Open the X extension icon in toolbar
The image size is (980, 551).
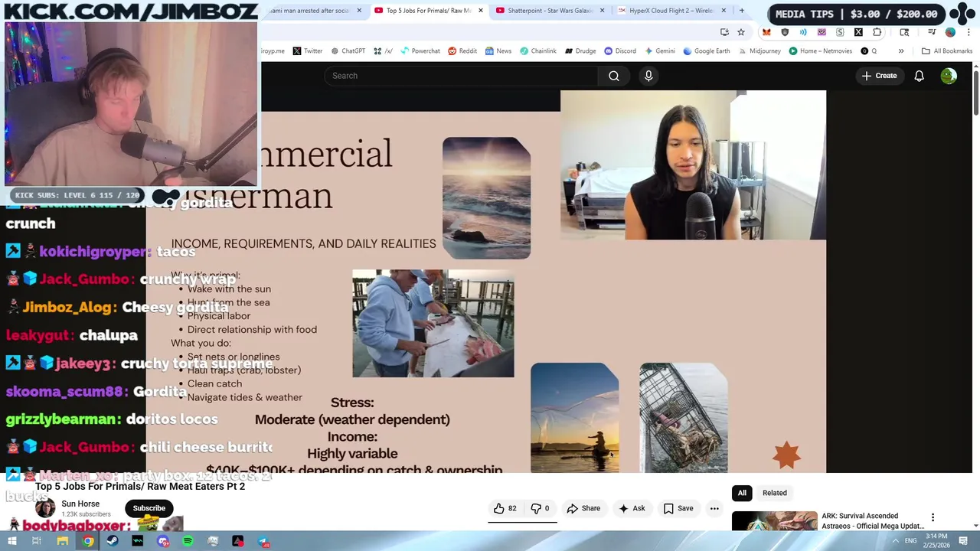(x=858, y=32)
